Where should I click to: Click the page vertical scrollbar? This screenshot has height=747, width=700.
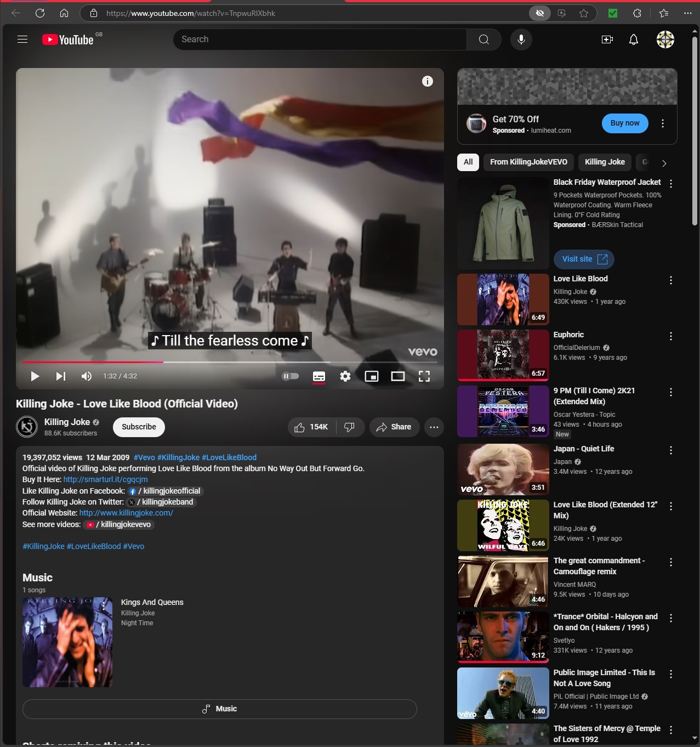[x=695, y=132]
